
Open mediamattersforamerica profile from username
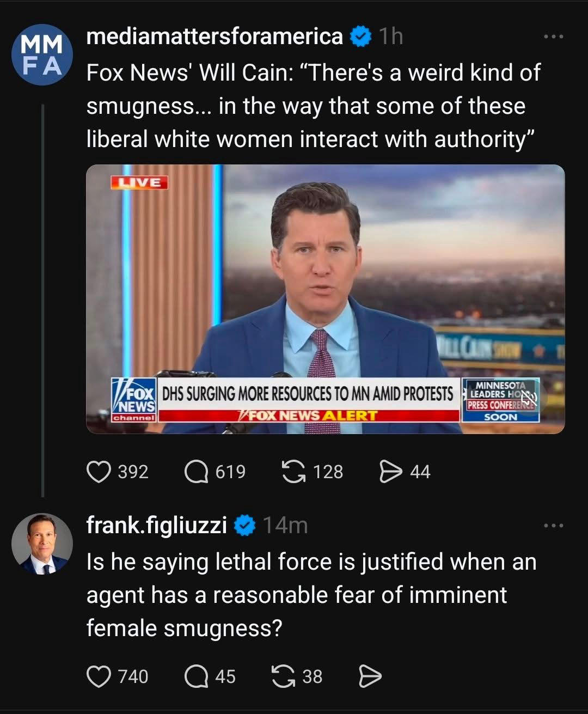click(x=215, y=37)
